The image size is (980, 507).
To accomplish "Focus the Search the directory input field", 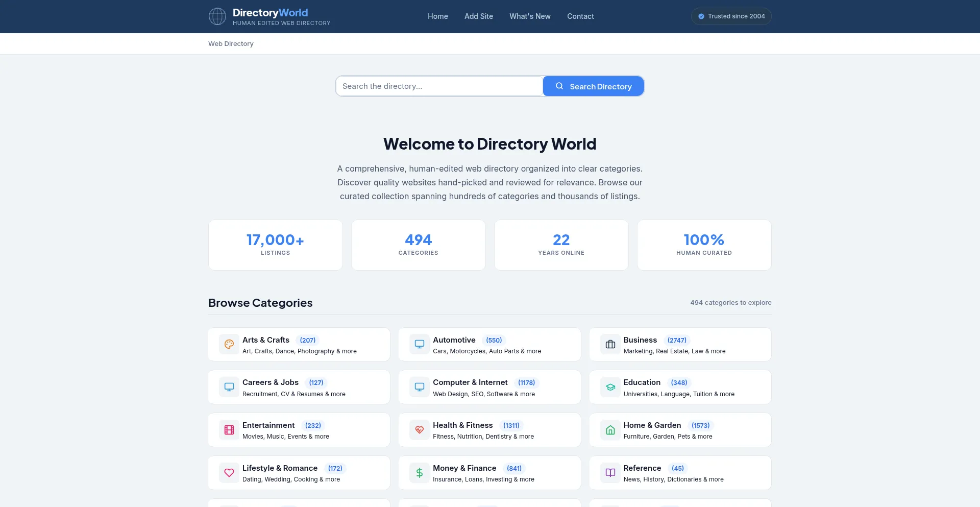I will 439,86.
